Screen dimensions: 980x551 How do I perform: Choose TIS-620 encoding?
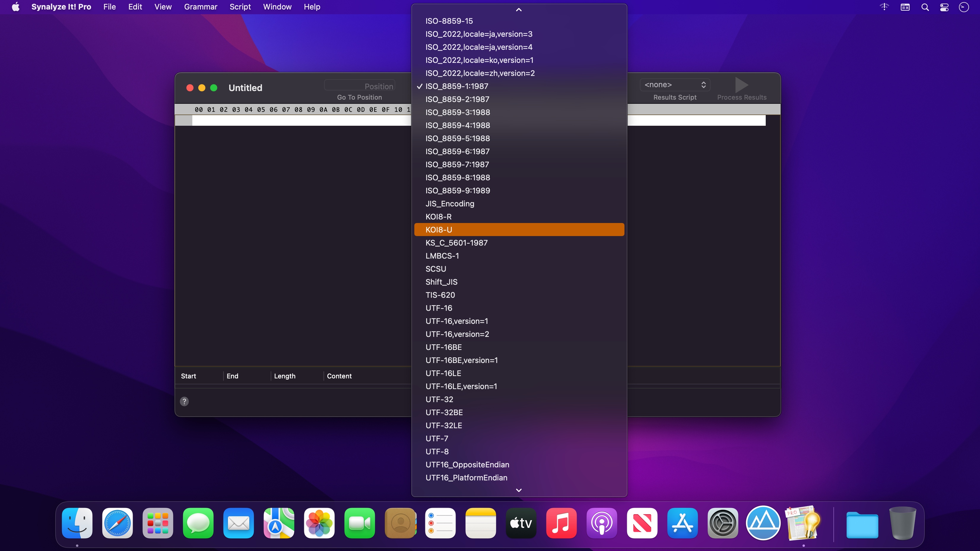pos(519,295)
